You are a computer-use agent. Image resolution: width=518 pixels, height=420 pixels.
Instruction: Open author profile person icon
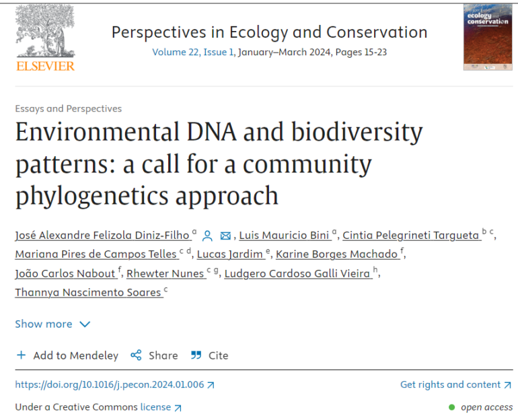[x=208, y=236]
